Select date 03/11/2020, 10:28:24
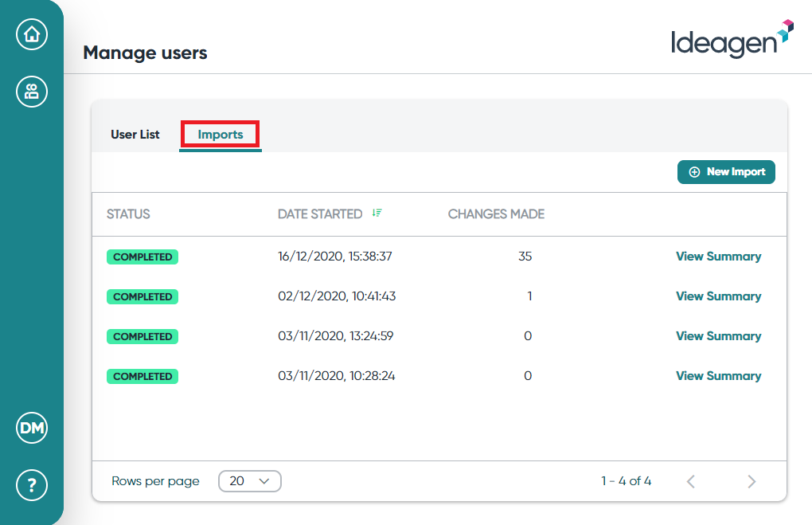812x525 pixels. pyautogui.click(x=337, y=376)
